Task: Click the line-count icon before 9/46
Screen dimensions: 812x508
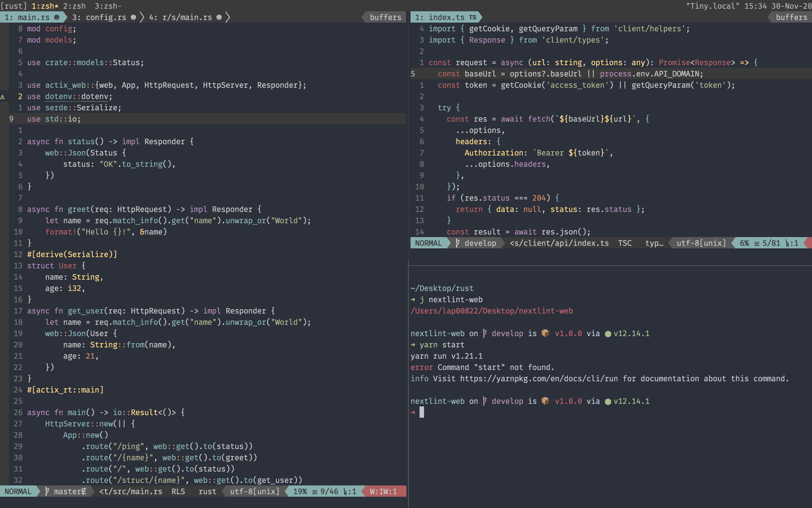Action: click(x=315, y=492)
